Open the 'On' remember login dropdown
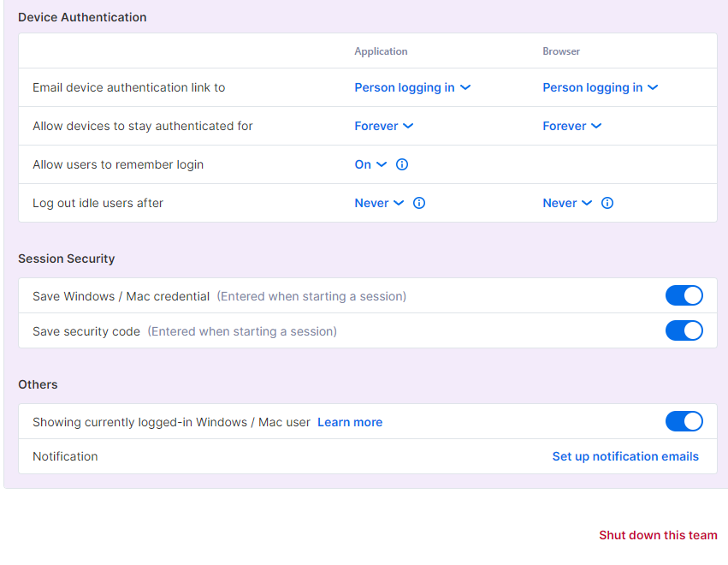The height and width of the screenshot is (565, 728). tap(370, 164)
